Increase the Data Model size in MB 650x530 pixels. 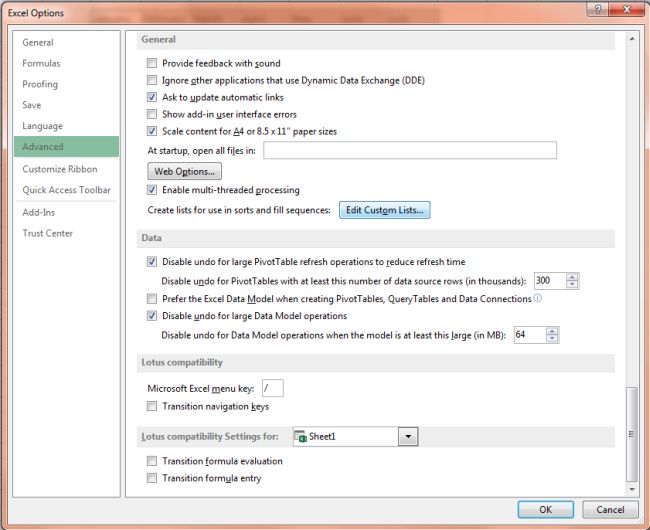click(552, 332)
